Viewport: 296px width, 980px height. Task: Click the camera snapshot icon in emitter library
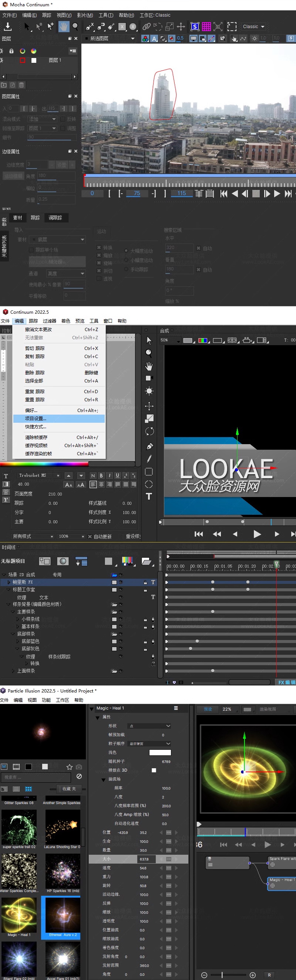pyautogui.click(x=79, y=767)
